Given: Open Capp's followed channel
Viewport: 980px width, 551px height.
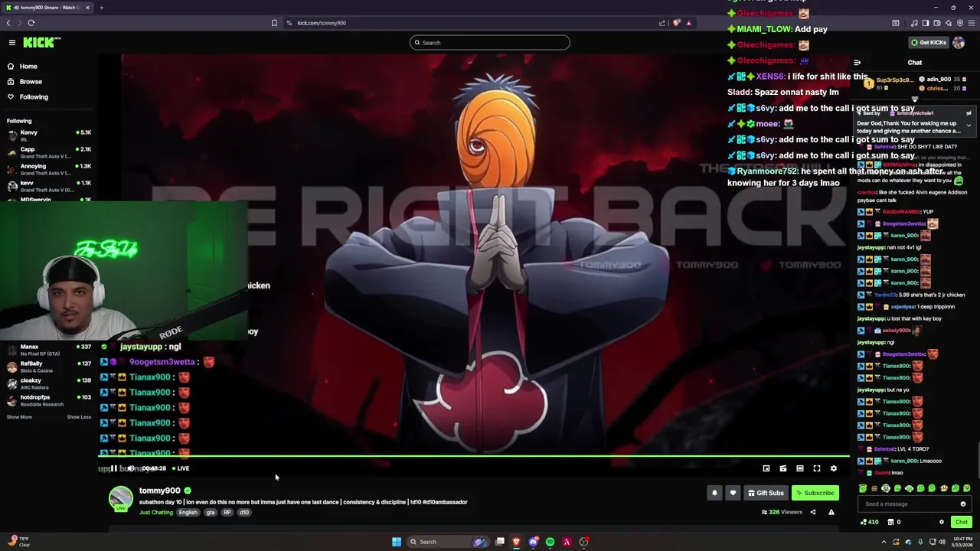Looking at the screenshot, I should [x=49, y=152].
